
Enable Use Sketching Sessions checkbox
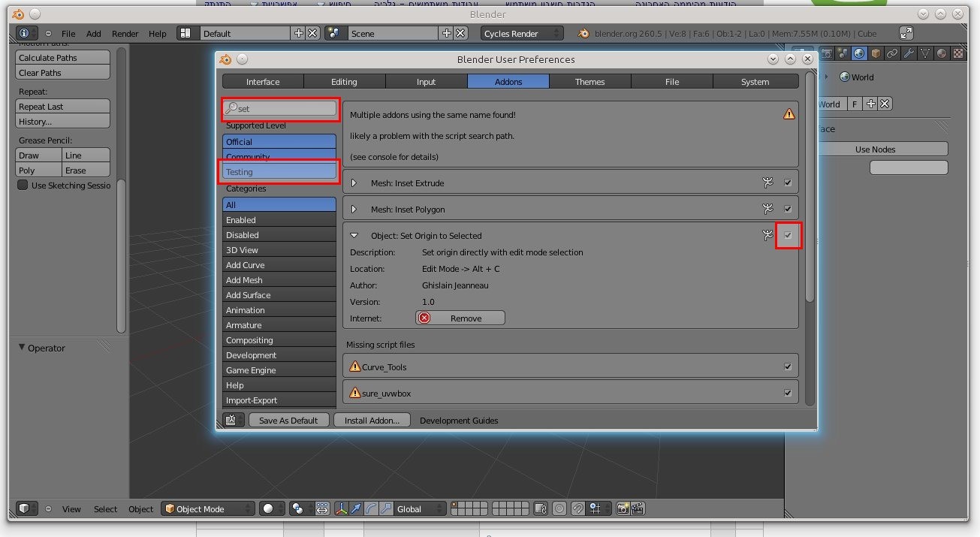pos(23,185)
